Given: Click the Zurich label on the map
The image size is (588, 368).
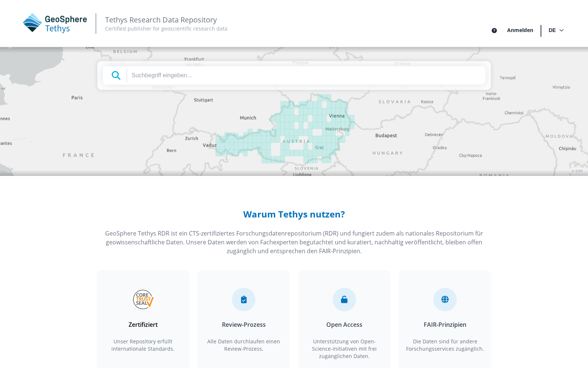Looking at the screenshot, I should 191,139.
